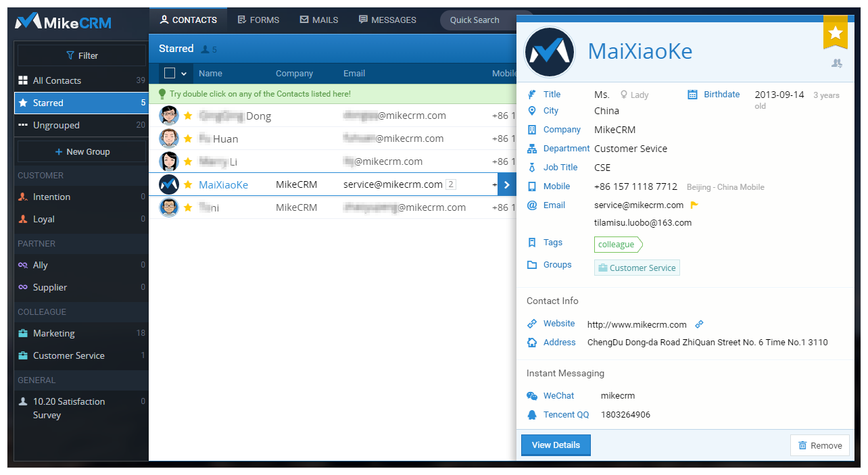Click the Filter button in the sidebar
Viewport: 868px width, 475px height.
[81, 55]
